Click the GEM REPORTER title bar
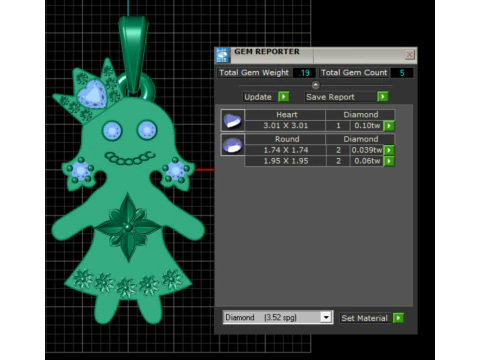 (315, 55)
